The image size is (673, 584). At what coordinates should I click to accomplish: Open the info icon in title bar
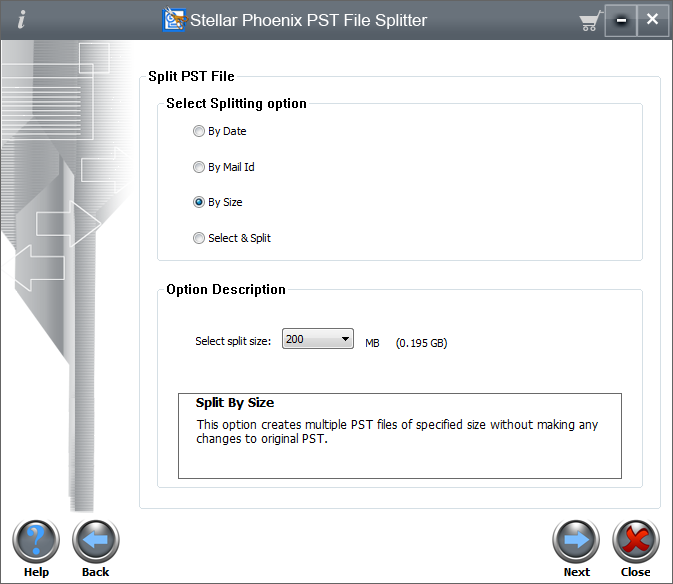[21, 20]
